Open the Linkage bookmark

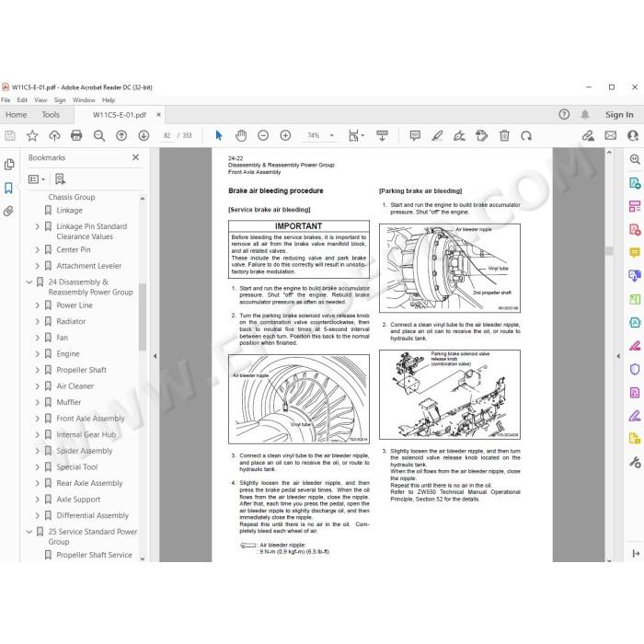69,211
